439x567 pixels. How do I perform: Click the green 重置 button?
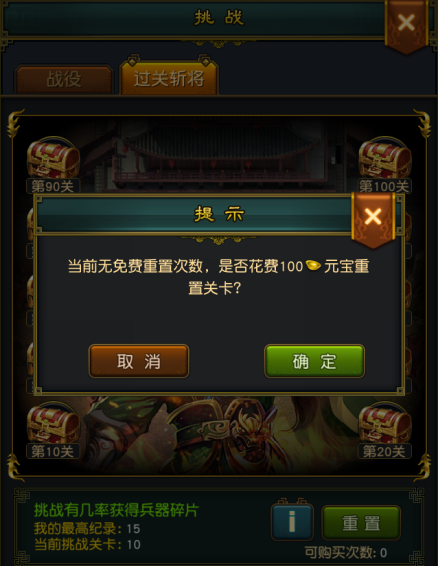coord(361,523)
